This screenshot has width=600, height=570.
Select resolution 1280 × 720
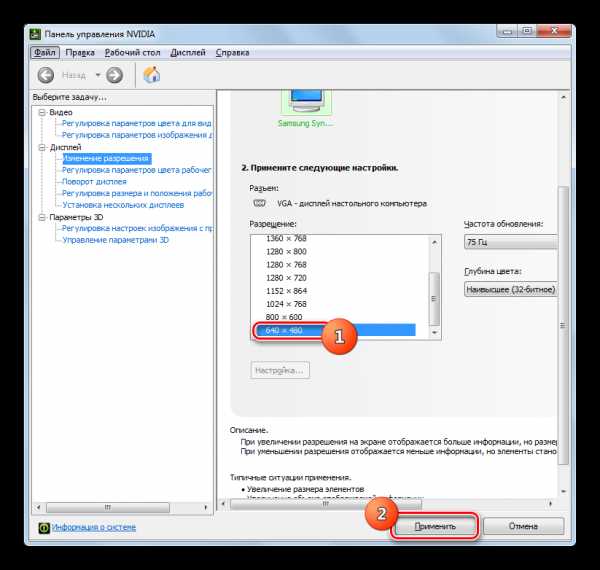tap(286, 278)
